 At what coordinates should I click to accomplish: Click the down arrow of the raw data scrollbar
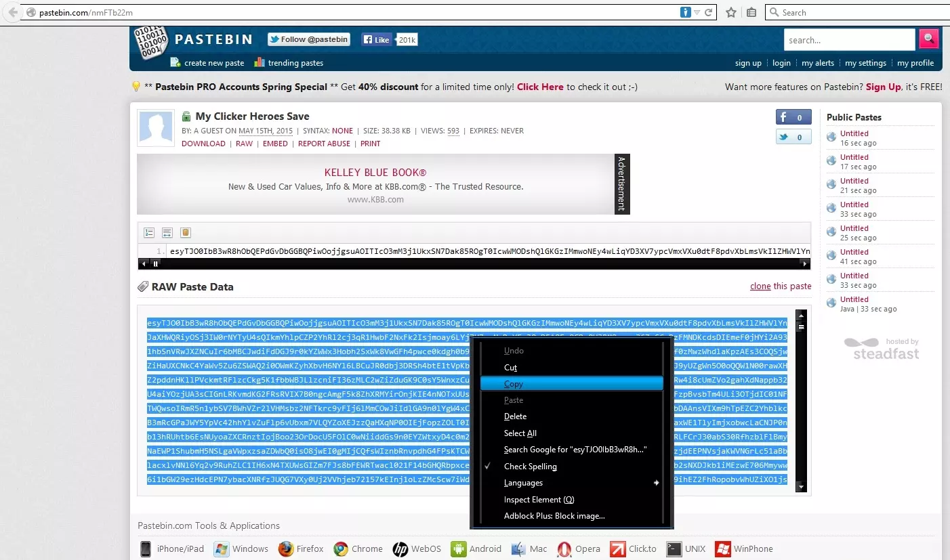point(801,486)
